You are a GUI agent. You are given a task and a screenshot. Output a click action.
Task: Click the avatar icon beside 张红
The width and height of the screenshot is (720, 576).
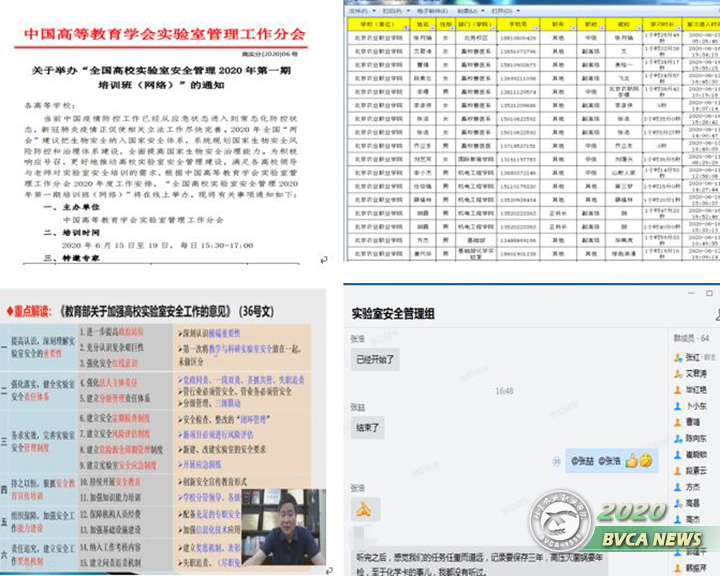tap(677, 356)
